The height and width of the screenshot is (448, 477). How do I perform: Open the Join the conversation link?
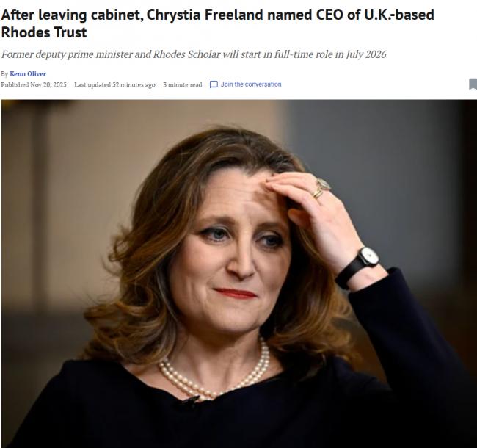tap(251, 84)
